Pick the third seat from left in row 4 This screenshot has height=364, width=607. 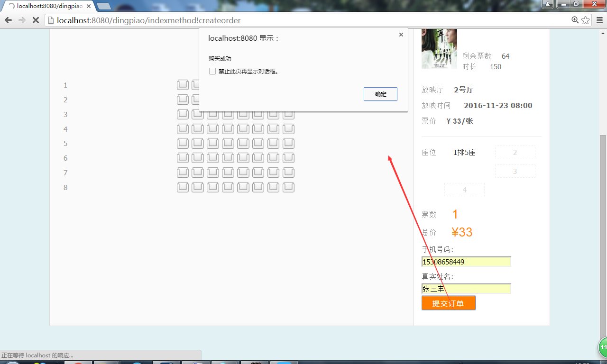point(213,129)
